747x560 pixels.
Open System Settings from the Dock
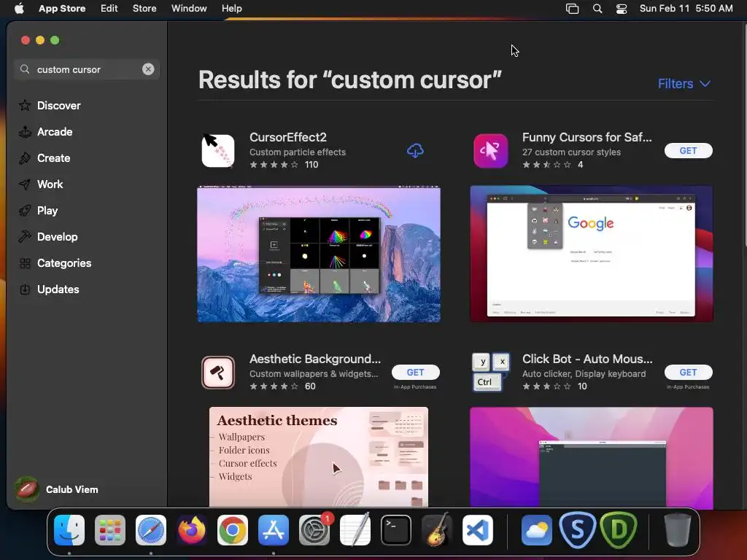314,530
